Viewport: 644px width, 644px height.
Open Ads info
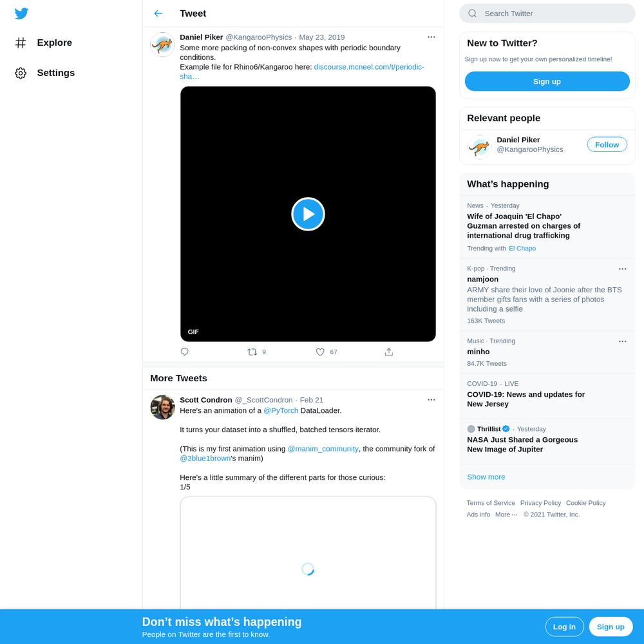(478, 515)
